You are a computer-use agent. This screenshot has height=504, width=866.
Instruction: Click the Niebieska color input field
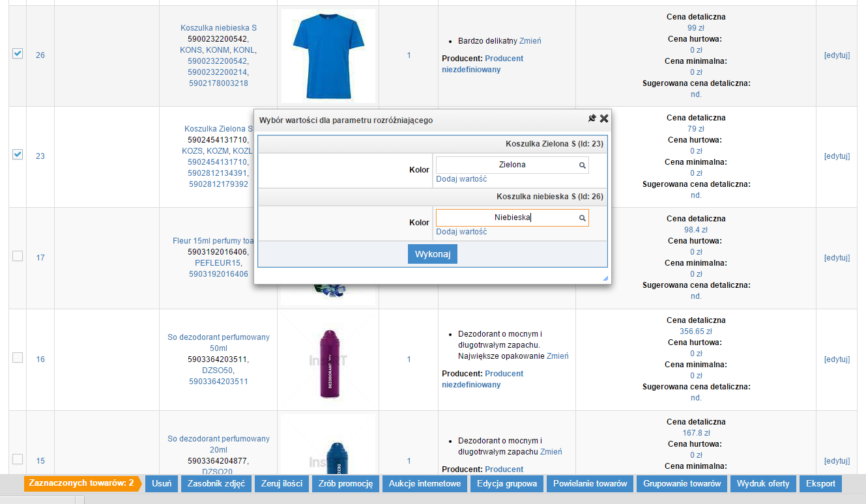[508, 218]
